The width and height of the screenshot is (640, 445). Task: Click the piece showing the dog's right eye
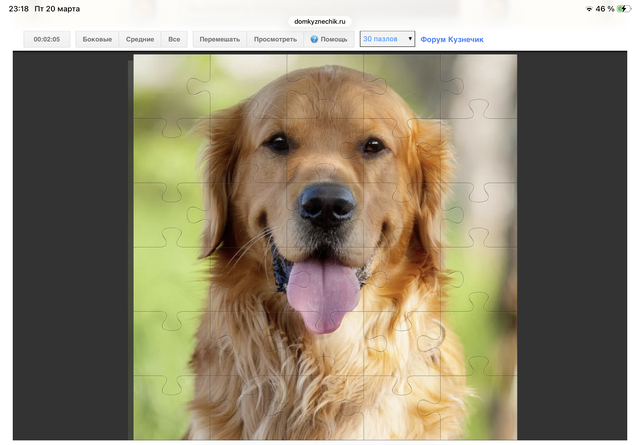(374, 146)
